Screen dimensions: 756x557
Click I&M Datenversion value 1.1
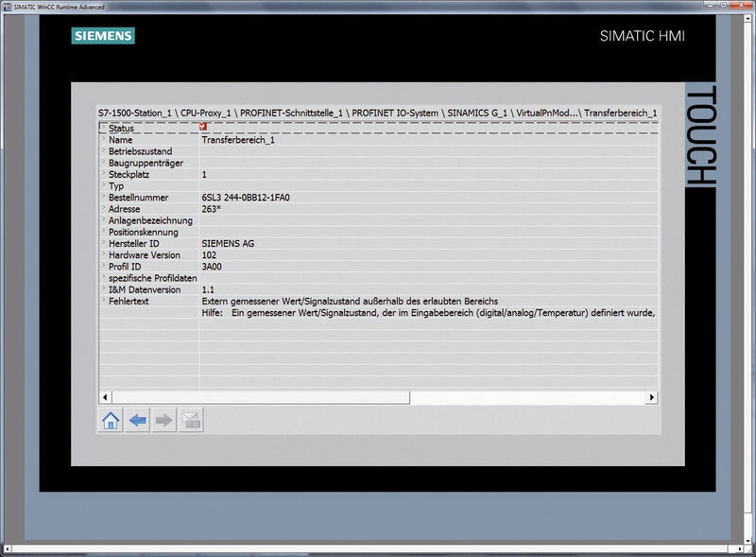coord(208,290)
